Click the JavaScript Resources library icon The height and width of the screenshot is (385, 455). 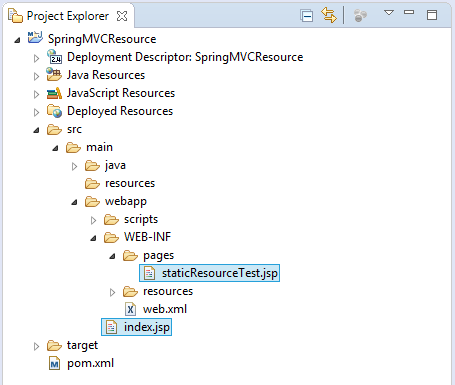point(54,93)
